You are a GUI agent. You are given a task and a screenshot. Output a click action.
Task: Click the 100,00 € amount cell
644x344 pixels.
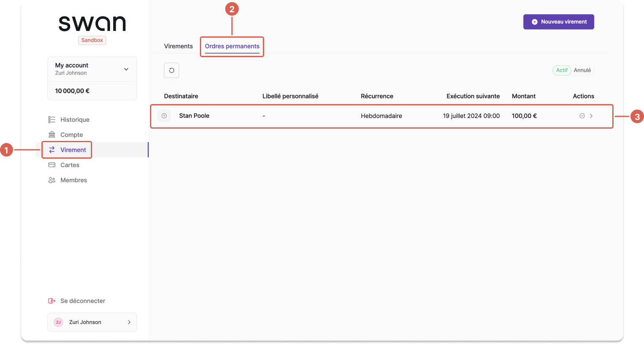[x=524, y=116]
